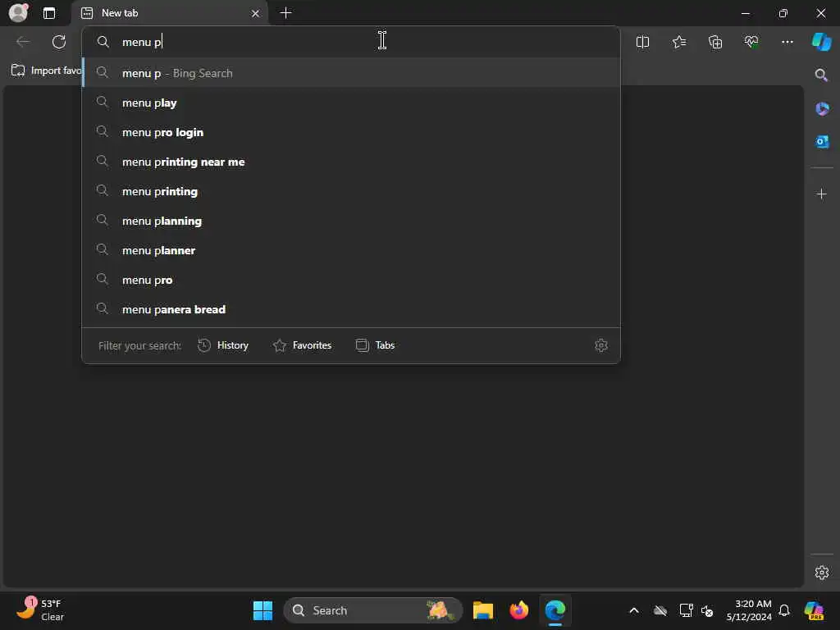
Task: Filter search by Favorites
Action: pos(302,345)
